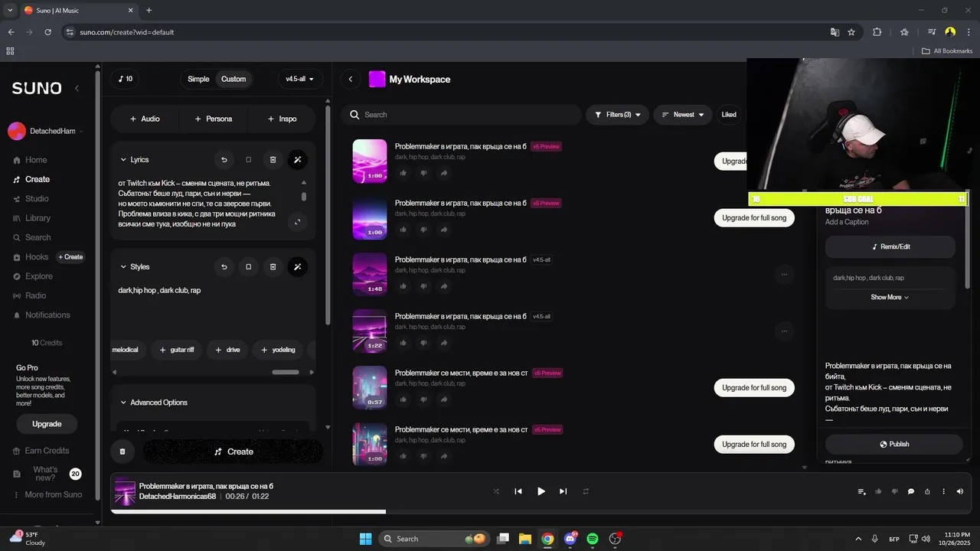Switch to Simple creation mode
The height and width of the screenshot is (551, 980).
click(x=198, y=79)
